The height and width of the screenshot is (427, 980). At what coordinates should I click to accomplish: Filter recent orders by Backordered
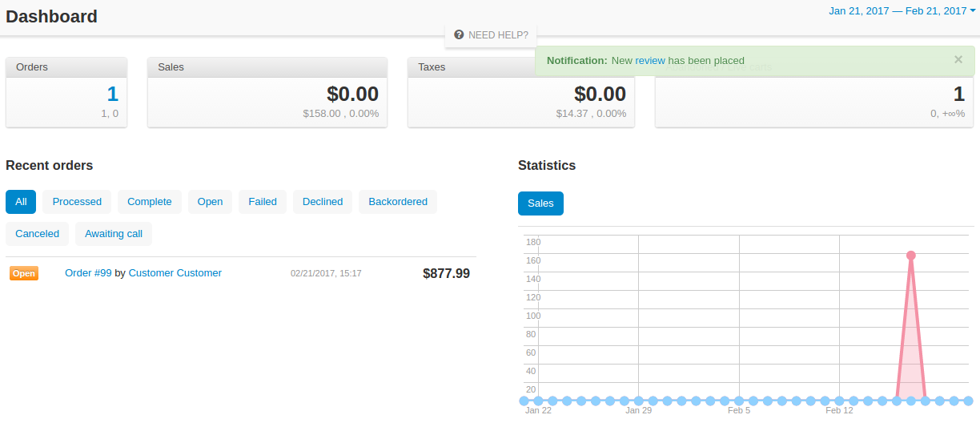point(398,202)
